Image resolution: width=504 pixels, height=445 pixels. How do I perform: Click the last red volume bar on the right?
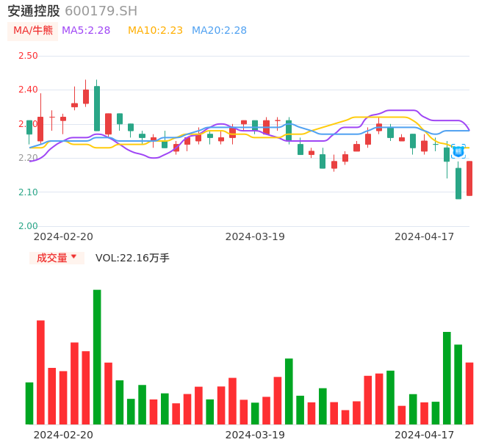coord(469,393)
